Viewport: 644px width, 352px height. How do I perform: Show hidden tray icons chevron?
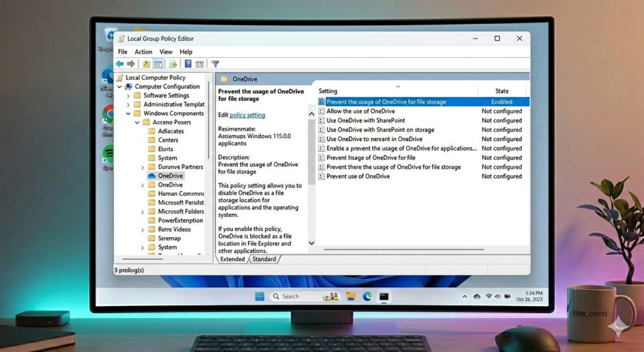[x=465, y=297]
